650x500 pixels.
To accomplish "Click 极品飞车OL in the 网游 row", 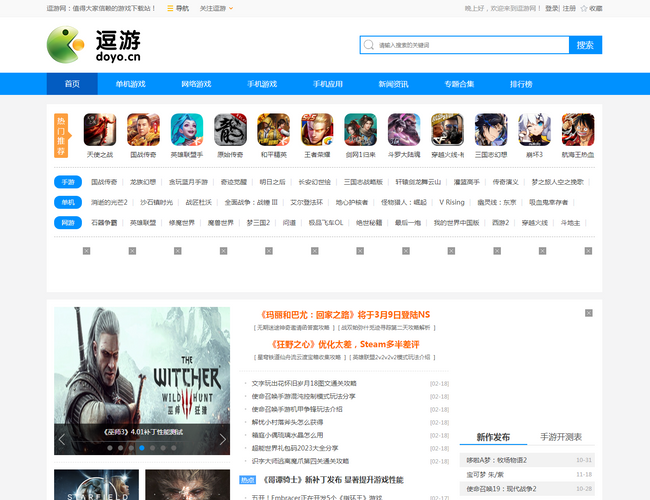I will [x=326, y=223].
